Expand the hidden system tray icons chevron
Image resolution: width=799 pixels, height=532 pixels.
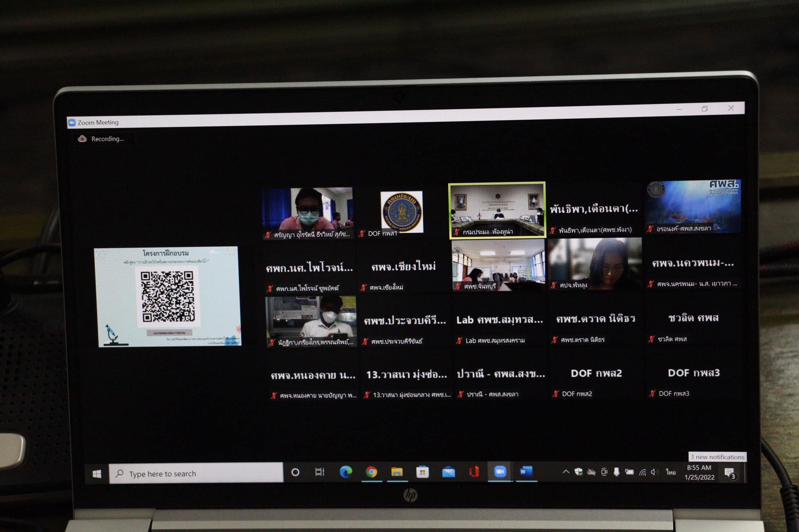click(x=566, y=472)
